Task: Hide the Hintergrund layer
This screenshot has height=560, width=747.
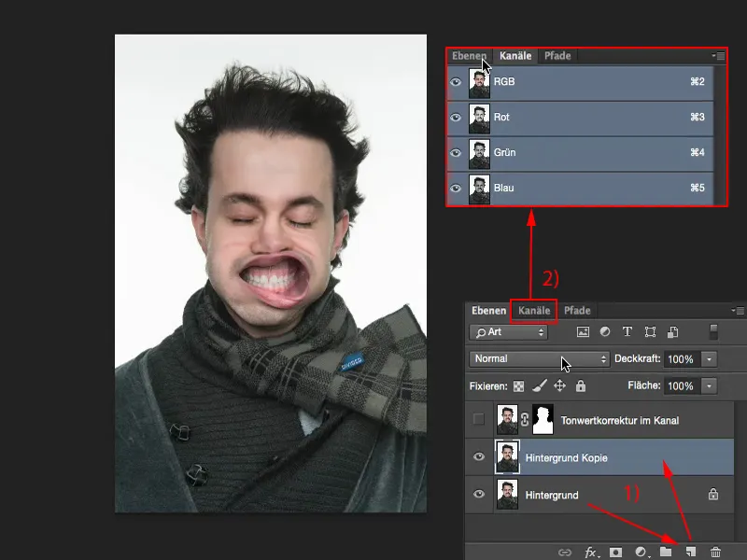Action: (479, 495)
